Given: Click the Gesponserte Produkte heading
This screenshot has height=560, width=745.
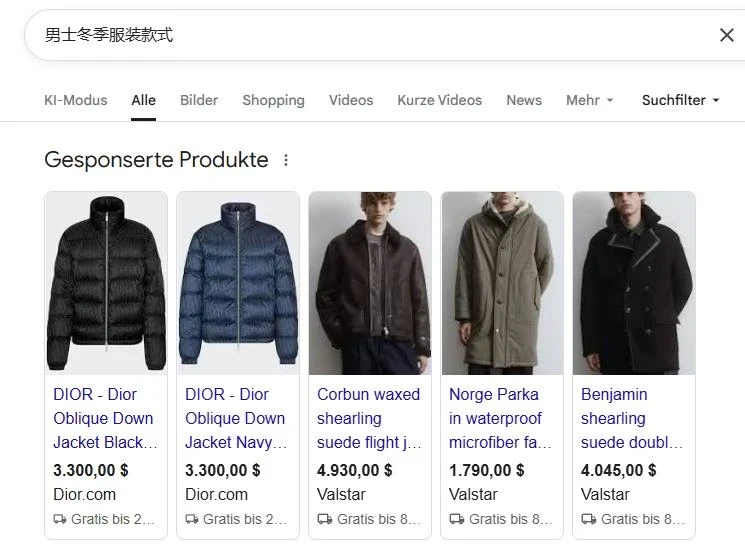Looking at the screenshot, I should point(156,160).
